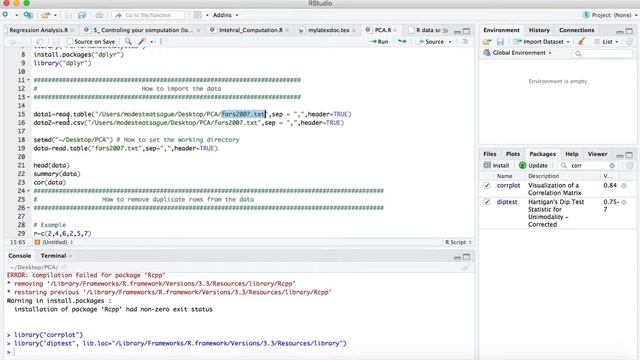Switch to the Connections tab
640x360 pixels.
point(576,30)
